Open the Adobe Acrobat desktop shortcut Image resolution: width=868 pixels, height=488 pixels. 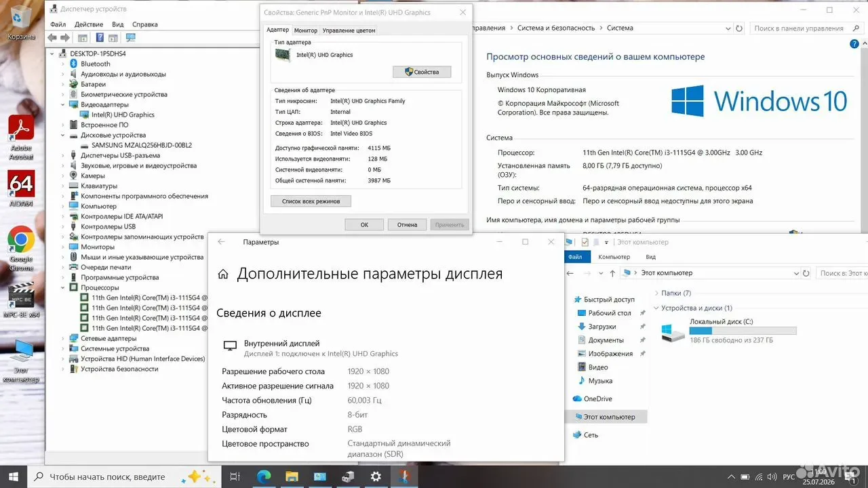tap(21, 138)
